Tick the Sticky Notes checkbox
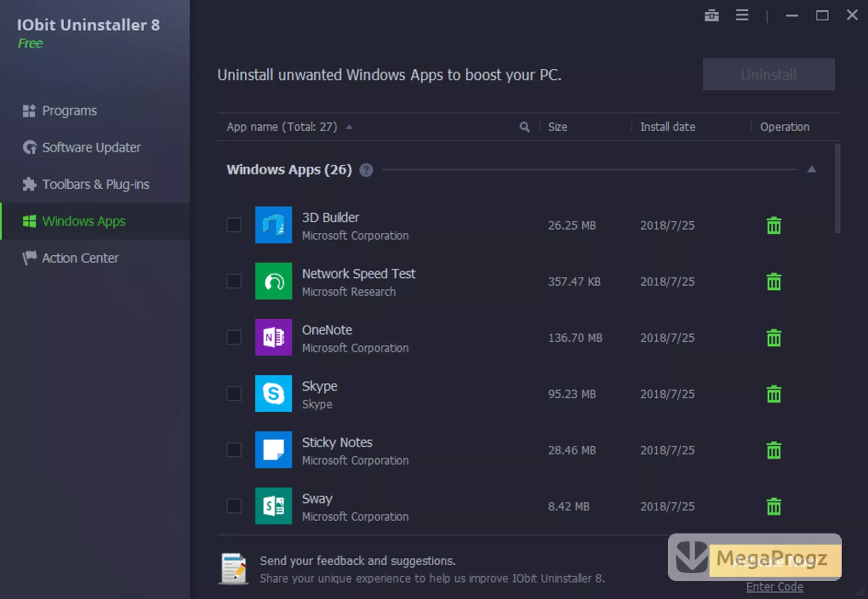Screen dimensions: 868x599 tap(234, 449)
